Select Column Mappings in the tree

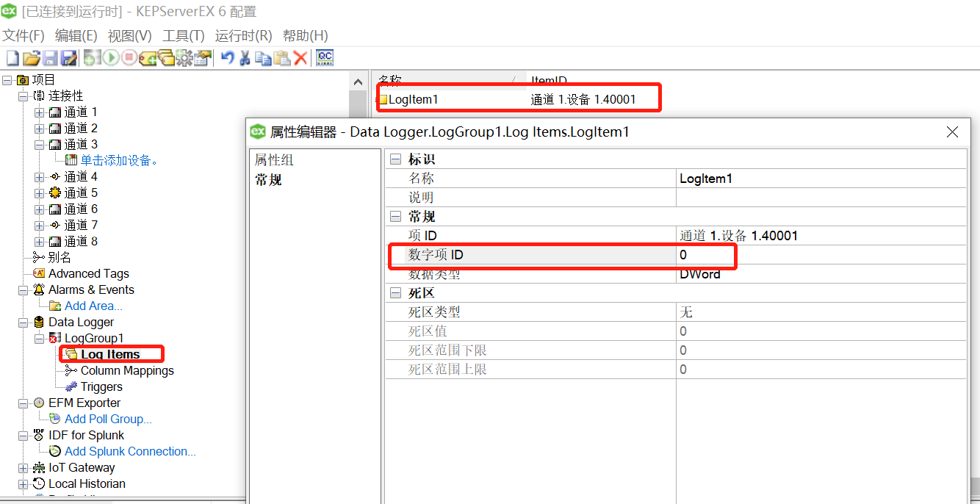pos(127,370)
